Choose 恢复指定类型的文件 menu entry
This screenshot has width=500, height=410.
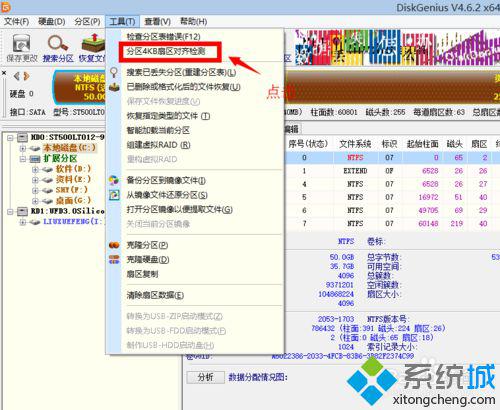[x=168, y=116]
